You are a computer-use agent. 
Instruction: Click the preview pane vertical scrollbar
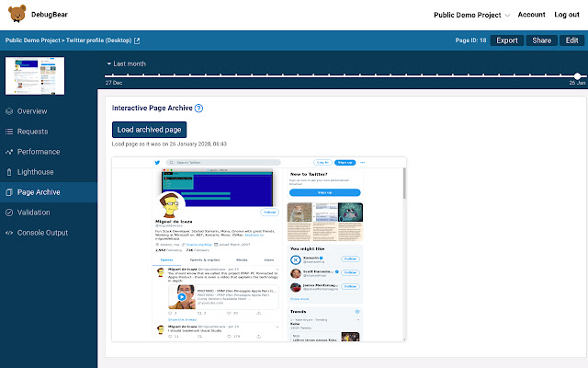tap(404, 183)
